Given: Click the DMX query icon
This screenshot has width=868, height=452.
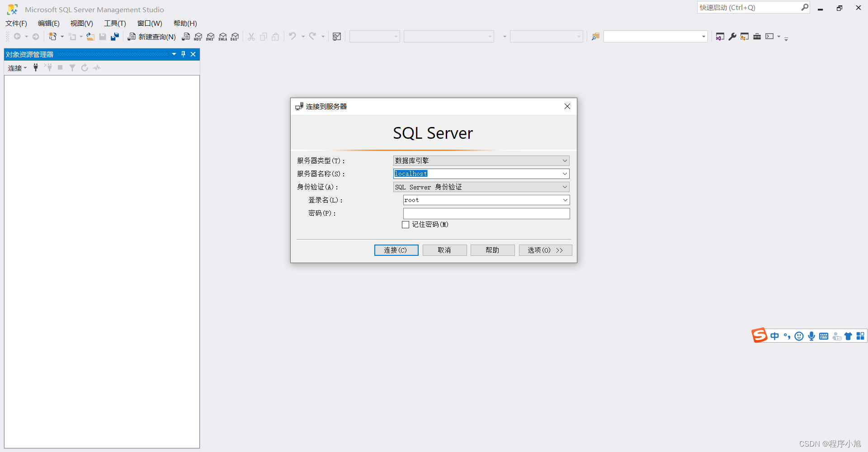Looking at the screenshot, I should pos(210,37).
